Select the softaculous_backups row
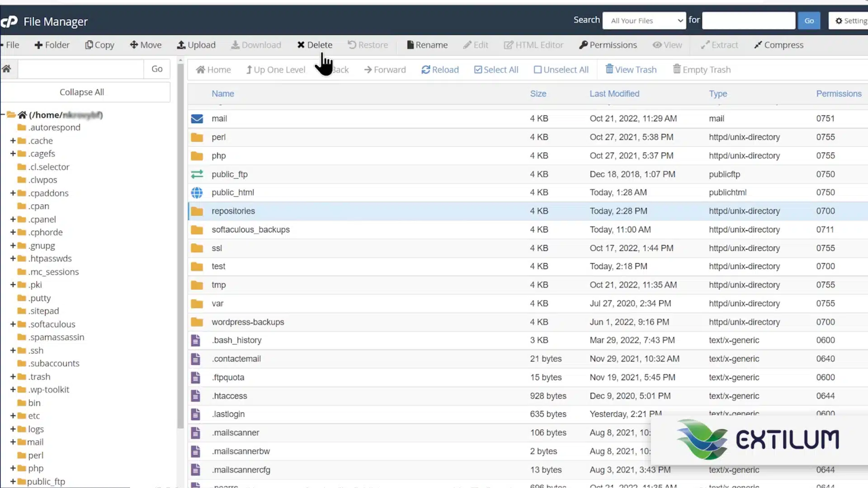Viewport: 868px width, 488px height. tap(528, 230)
